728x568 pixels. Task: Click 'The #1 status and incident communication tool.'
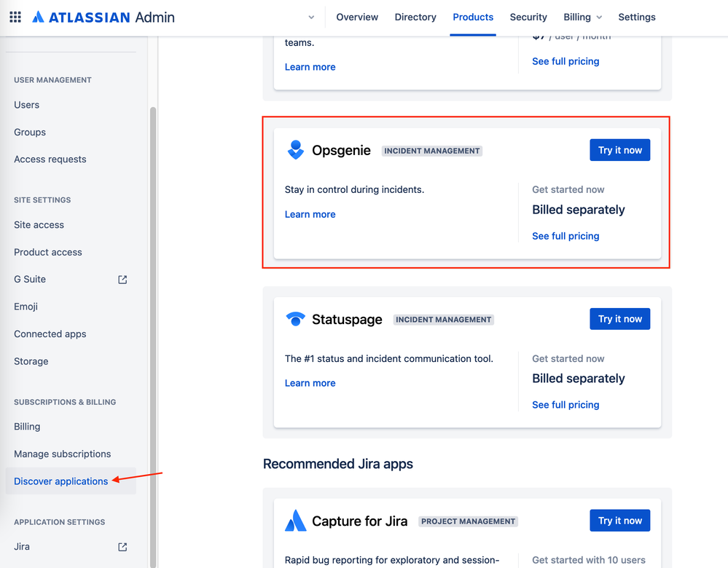(x=389, y=359)
